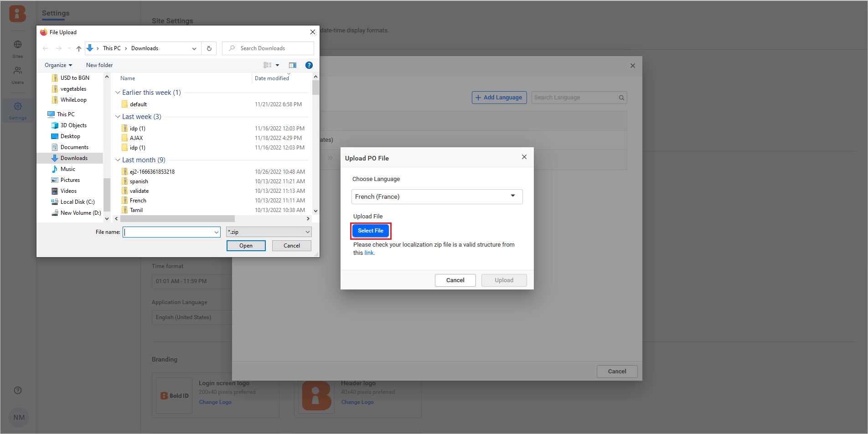Click the localization structure 'link' hyperlink
This screenshot has height=434, width=868.
pyautogui.click(x=368, y=253)
